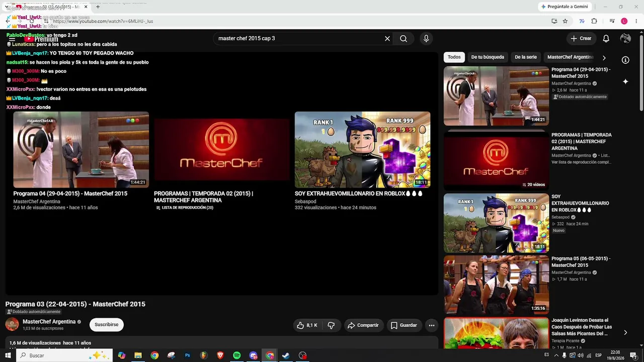Open the translate extension icon
Screen dimensions: 644x362
click(582, 21)
